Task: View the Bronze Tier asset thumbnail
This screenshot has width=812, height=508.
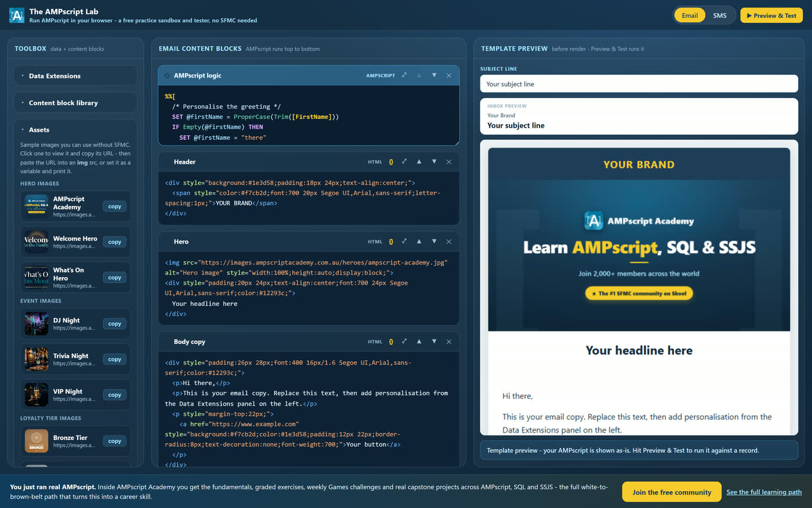Action: click(37, 441)
